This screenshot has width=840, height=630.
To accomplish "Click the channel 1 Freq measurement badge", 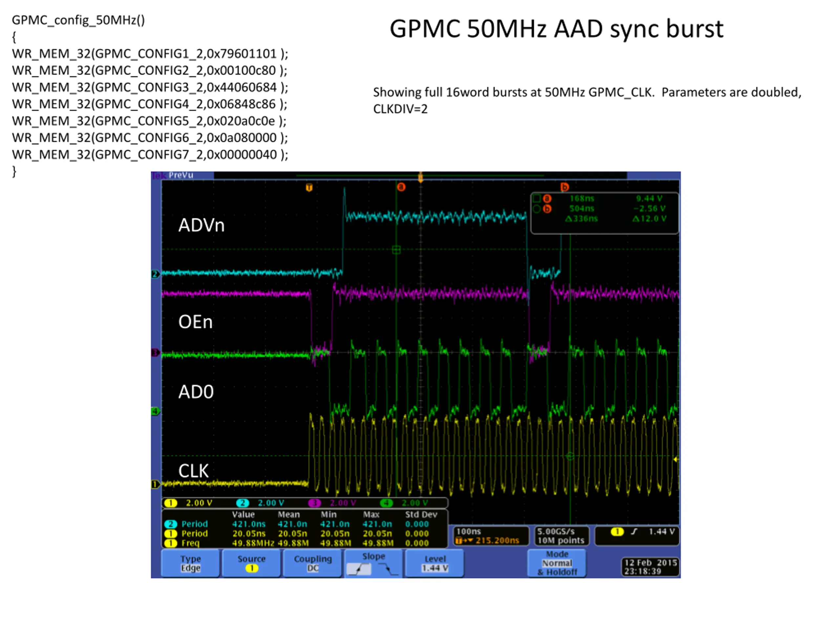I will (x=171, y=543).
